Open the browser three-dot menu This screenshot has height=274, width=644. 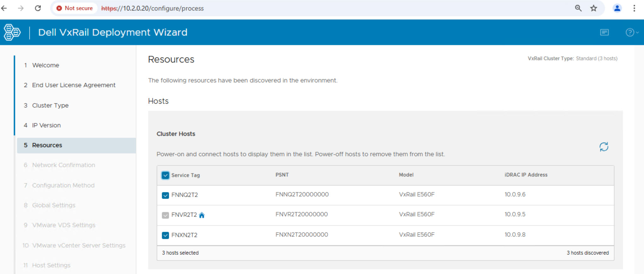[634, 8]
